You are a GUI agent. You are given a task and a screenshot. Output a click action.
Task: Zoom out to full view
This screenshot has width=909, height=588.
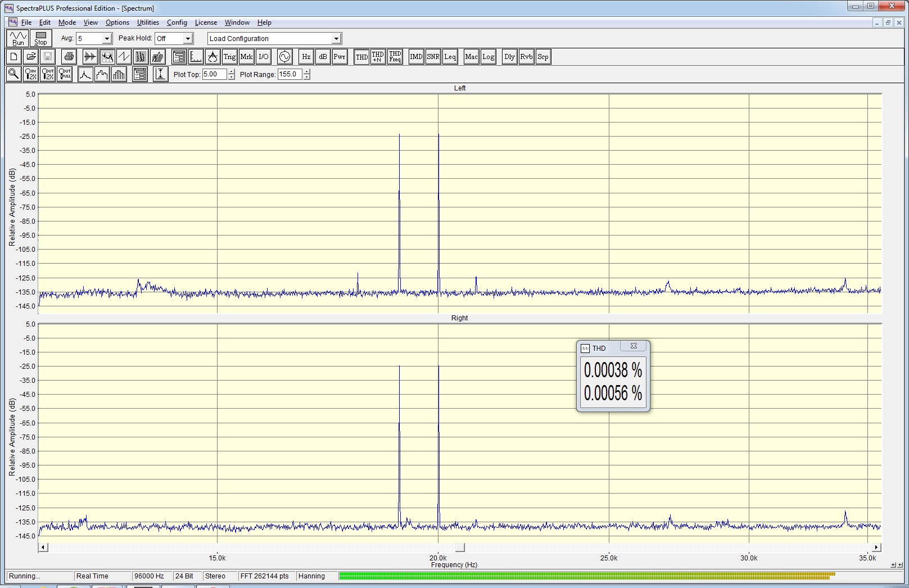pyautogui.click(x=65, y=74)
